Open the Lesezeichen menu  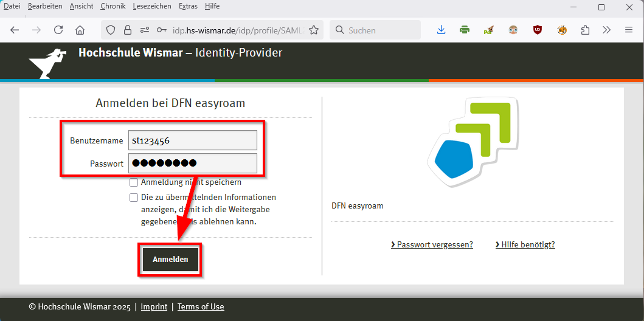click(x=153, y=6)
